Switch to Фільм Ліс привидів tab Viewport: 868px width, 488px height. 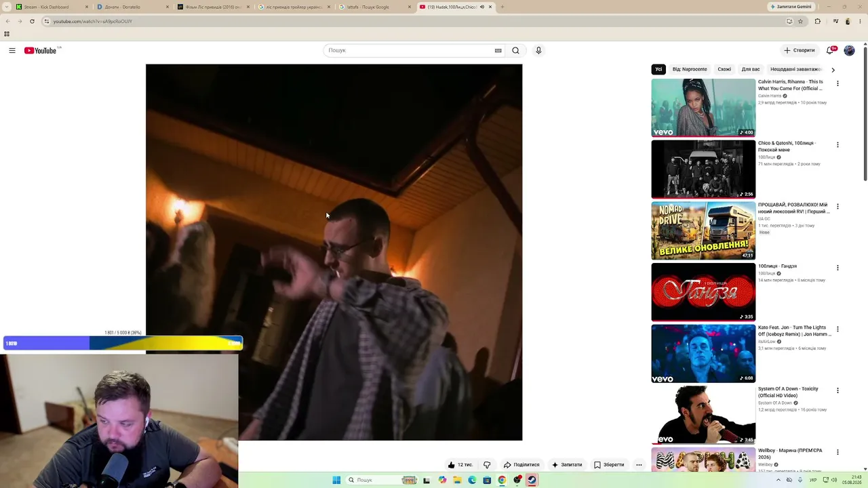213,7
